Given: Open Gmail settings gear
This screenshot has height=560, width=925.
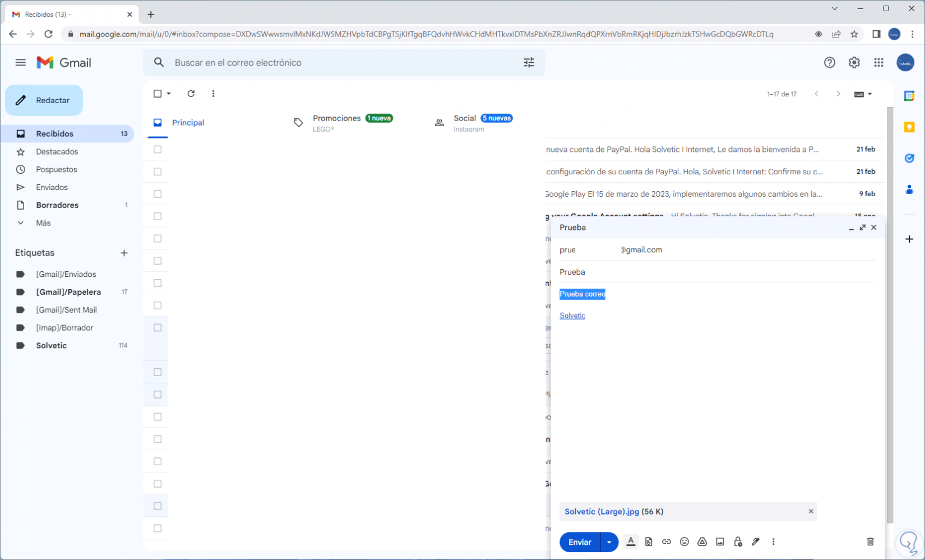Looking at the screenshot, I should tap(854, 63).
